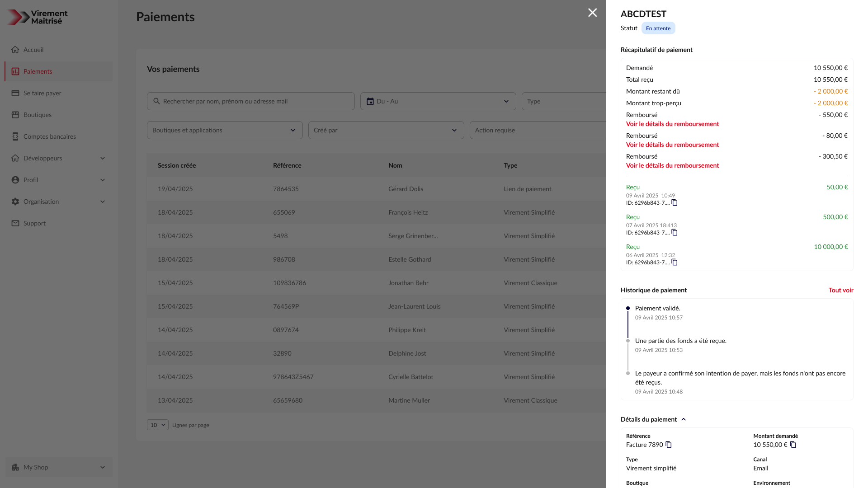This screenshot has height=488, width=868.
Task: Open Boutiques via the storefront icon
Action: 16,115
